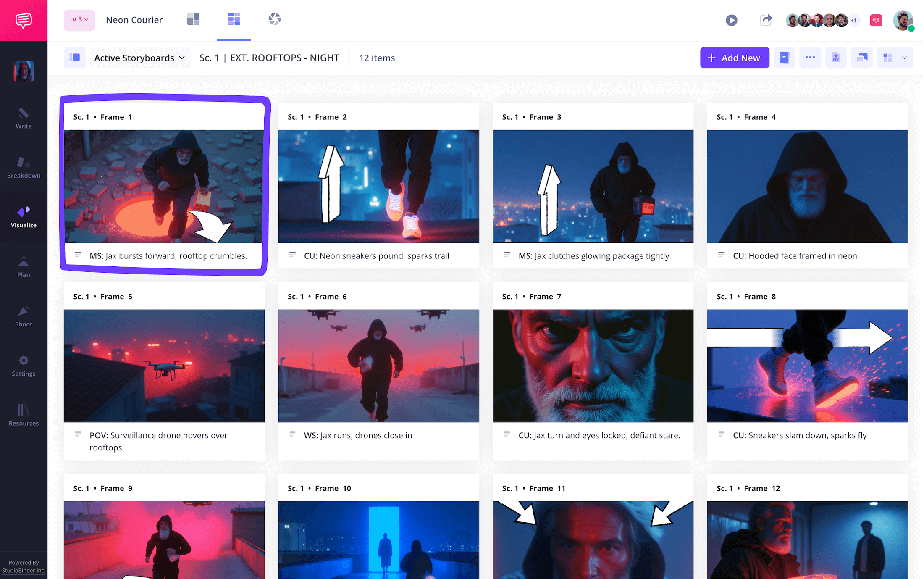Start playback with the play button
The width and height of the screenshot is (924, 579).
(x=732, y=20)
